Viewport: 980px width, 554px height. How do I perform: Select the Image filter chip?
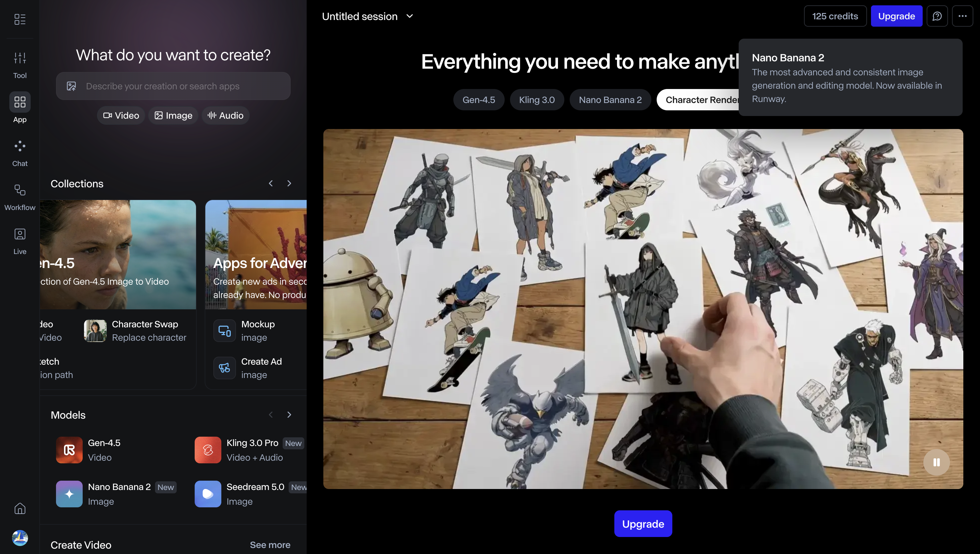coord(173,115)
